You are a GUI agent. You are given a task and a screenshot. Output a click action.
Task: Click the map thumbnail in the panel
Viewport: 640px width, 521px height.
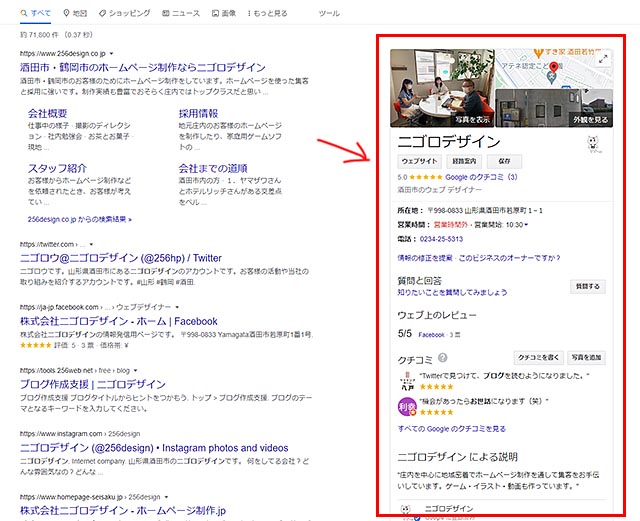[x=554, y=69]
